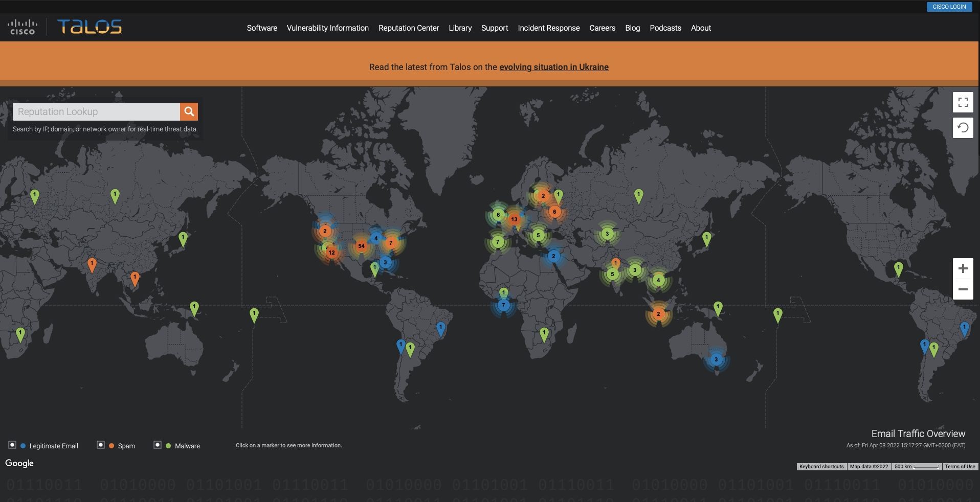Click the orange search magnifier icon
The image size is (980, 502).
tap(189, 111)
